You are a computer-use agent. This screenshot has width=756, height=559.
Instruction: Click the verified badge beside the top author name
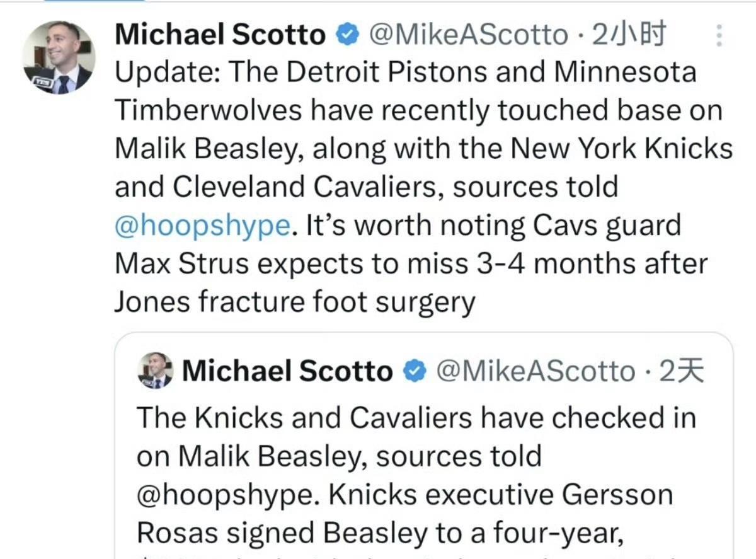(x=346, y=35)
